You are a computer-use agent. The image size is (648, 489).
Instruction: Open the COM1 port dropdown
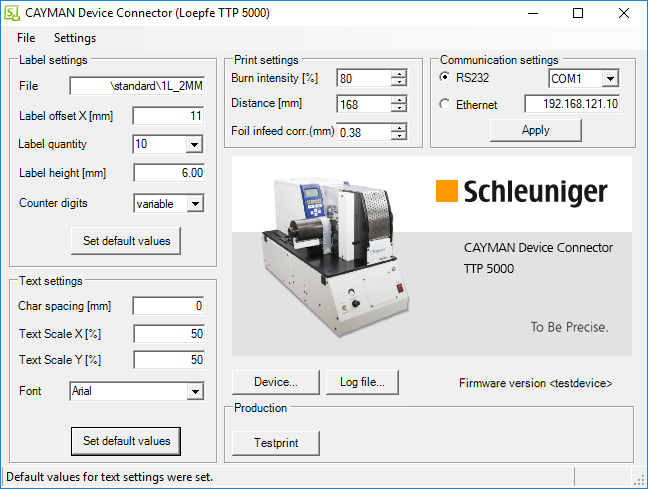pos(610,78)
